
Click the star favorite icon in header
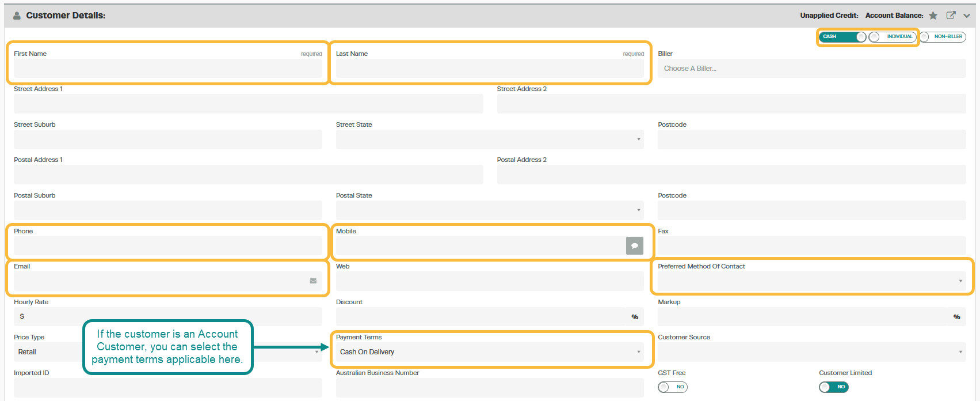[933, 16]
